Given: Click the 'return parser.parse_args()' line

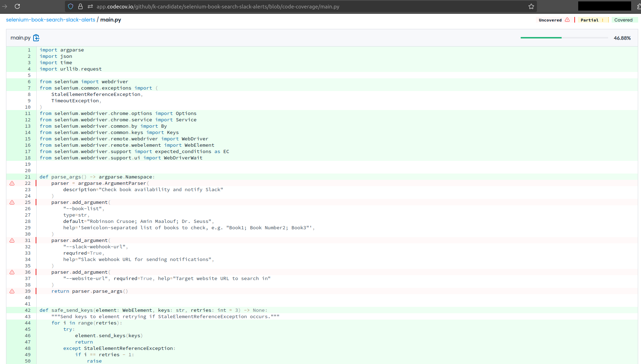Looking at the screenshot, I should tap(90, 291).
